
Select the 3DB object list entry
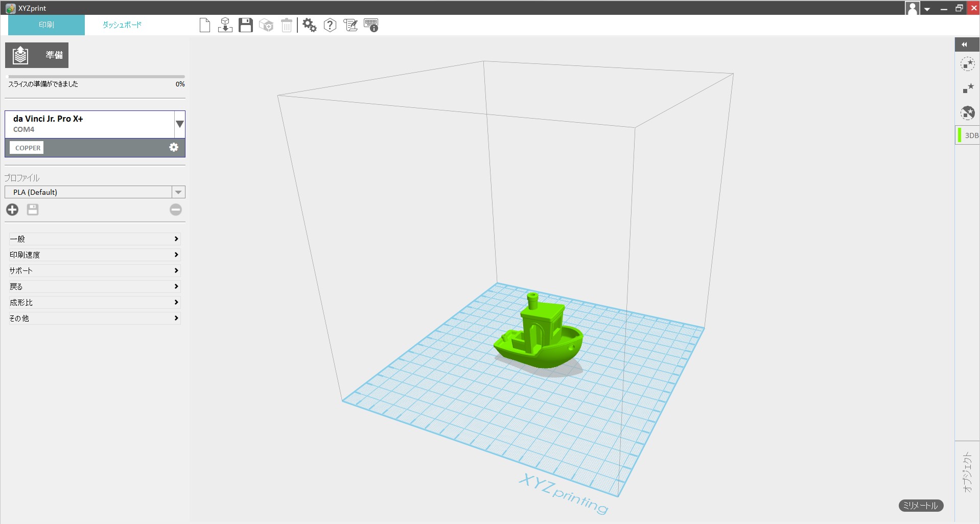click(968, 135)
